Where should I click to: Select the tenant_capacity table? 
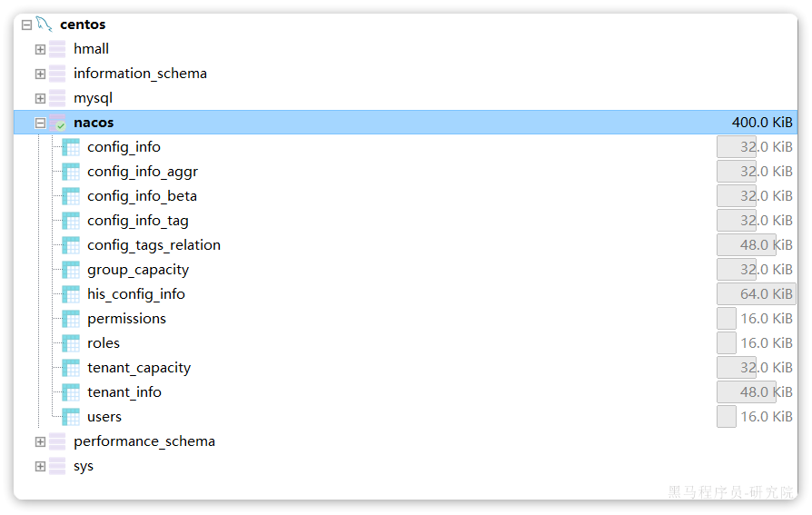(139, 368)
